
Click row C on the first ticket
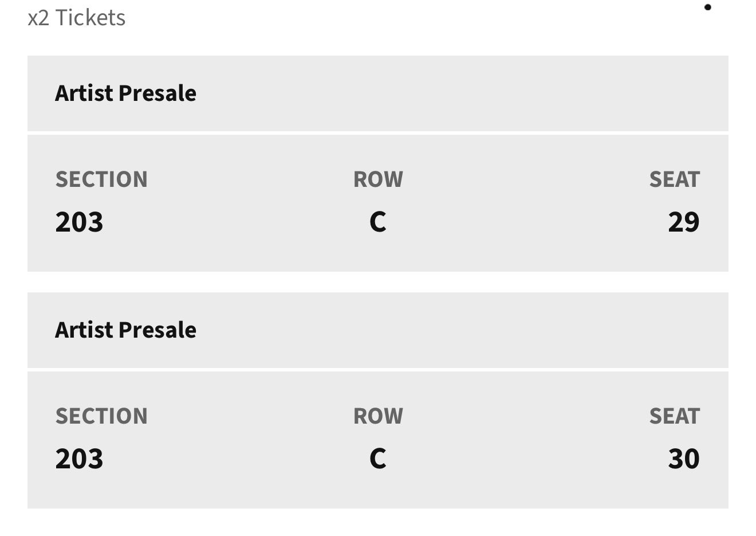coord(378,222)
